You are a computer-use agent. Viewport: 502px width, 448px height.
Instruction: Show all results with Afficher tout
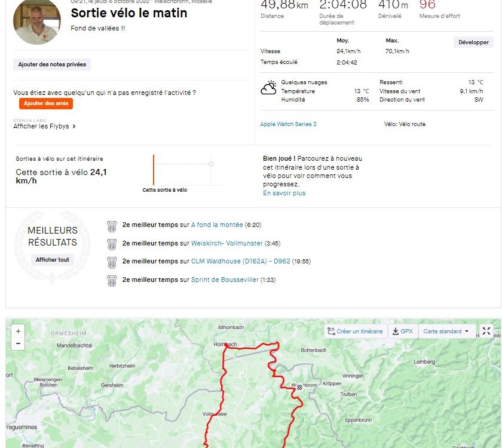(53, 259)
